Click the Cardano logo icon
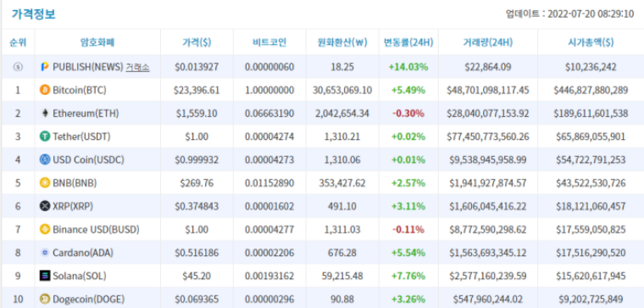Image resolution: width=644 pixels, height=308 pixels. 45,253
